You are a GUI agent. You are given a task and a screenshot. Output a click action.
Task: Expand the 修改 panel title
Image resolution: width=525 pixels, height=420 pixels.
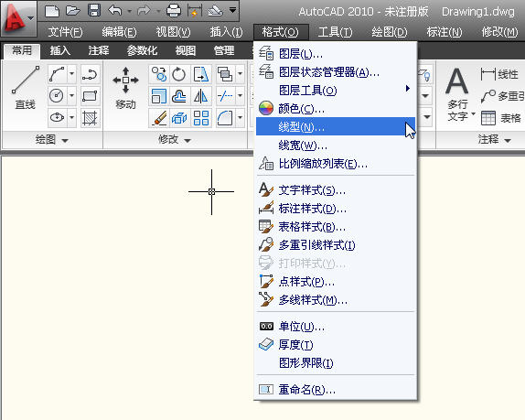pos(175,139)
